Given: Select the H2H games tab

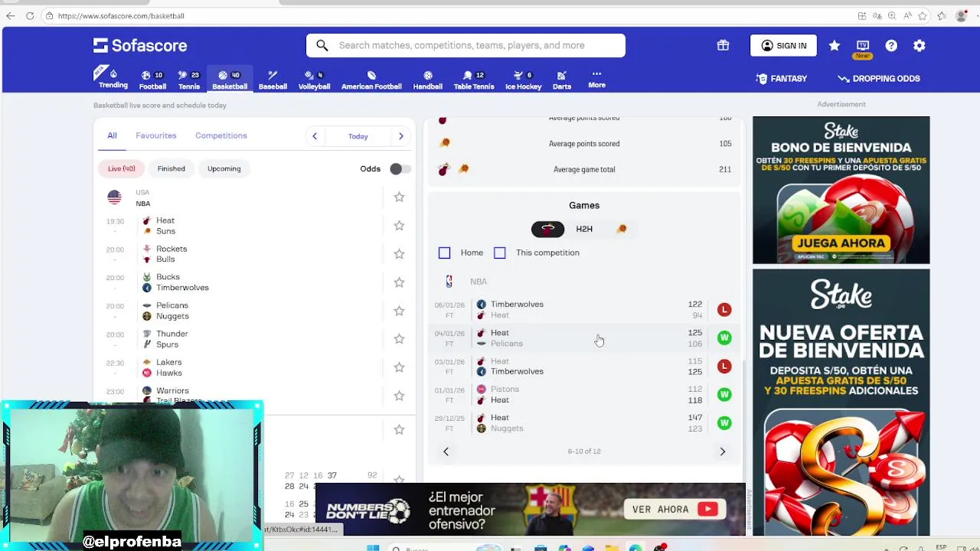Looking at the screenshot, I should coord(584,229).
